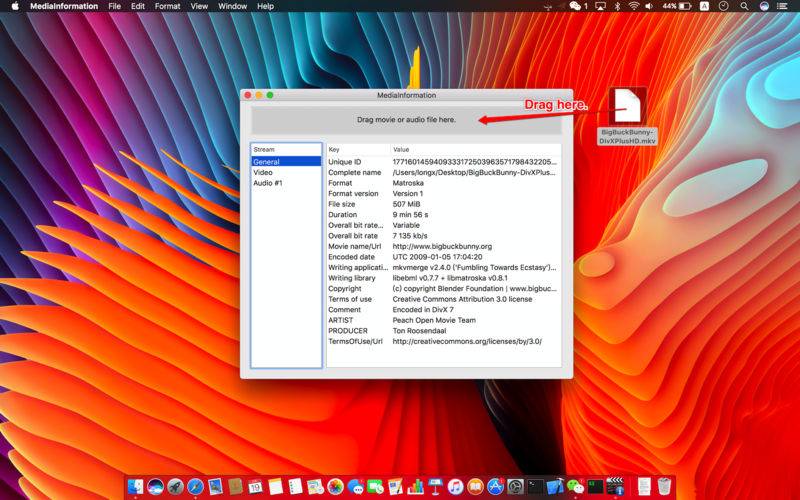Click Bluetooth menu bar icon
800x500 pixels.
617,6
